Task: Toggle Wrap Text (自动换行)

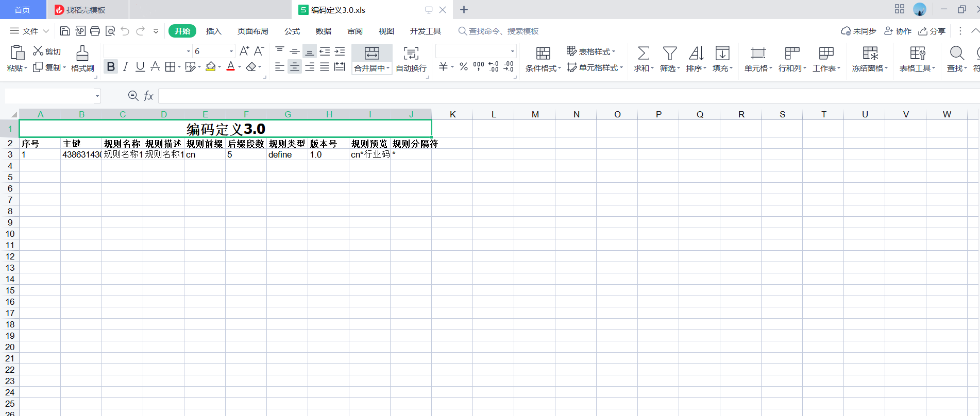Action: point(411,59)
